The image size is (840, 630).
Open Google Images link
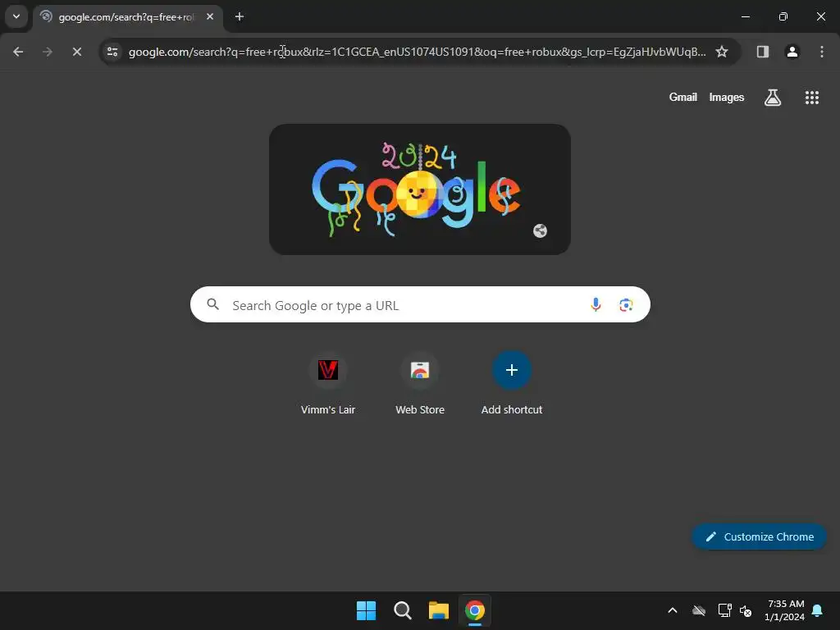point(727,98)
